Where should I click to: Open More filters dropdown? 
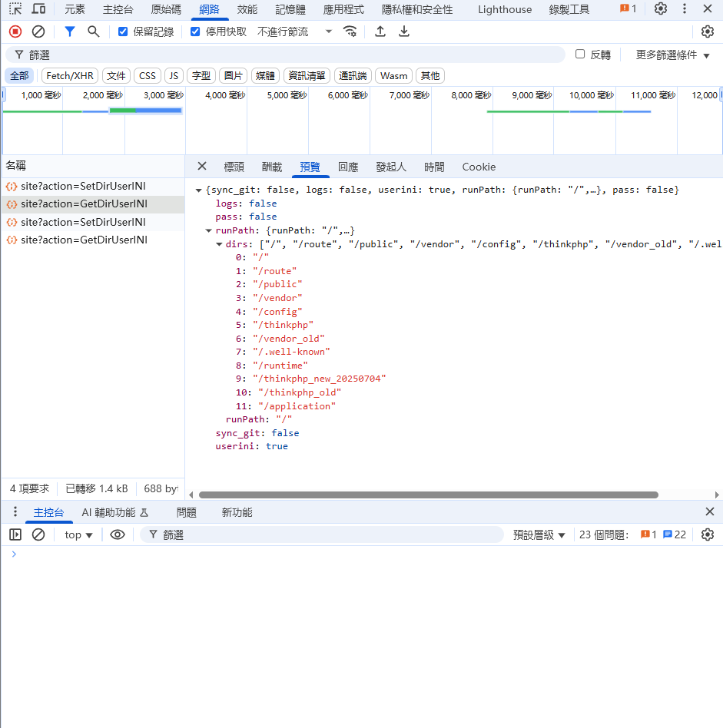tap(672, 55)
